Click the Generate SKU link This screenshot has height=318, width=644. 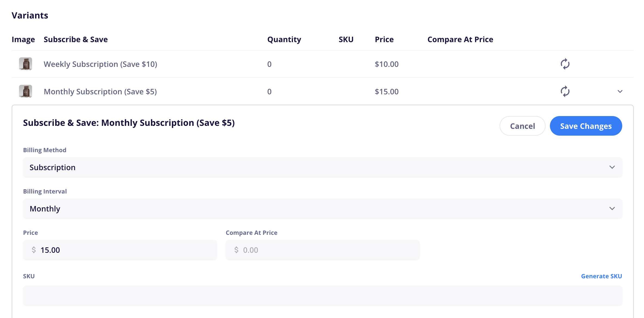click(601, 276)
